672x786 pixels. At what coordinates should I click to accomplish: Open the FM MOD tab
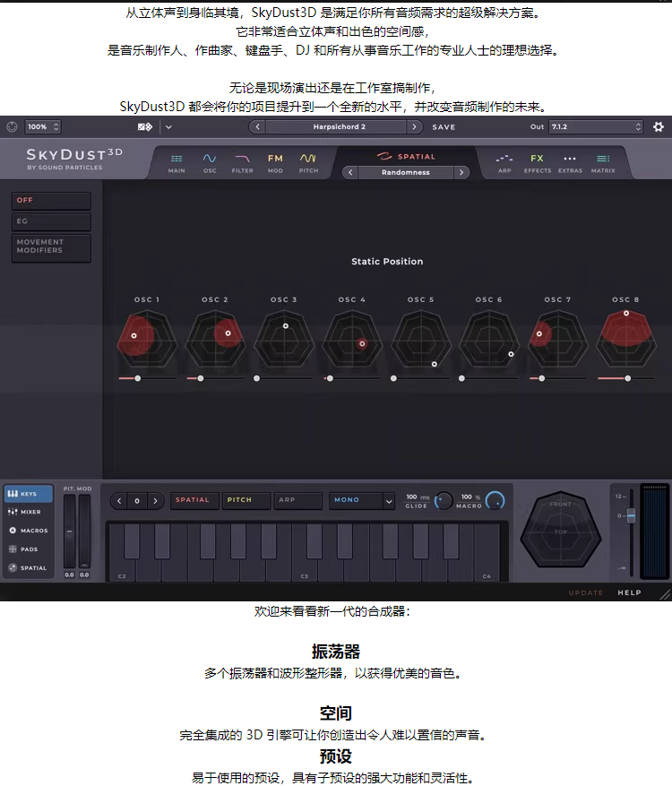(x=275, y=163)
